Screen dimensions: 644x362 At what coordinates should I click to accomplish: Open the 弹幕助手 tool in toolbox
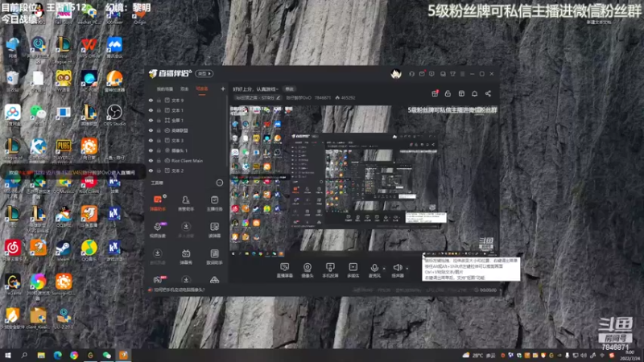pyautogui.click(x=158, y=203)
